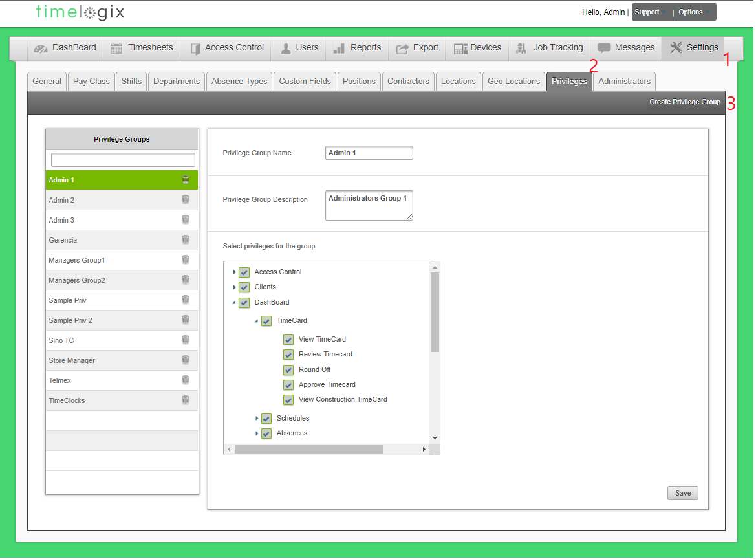
Task: Click the Settings tools icon
Action: 676,47
